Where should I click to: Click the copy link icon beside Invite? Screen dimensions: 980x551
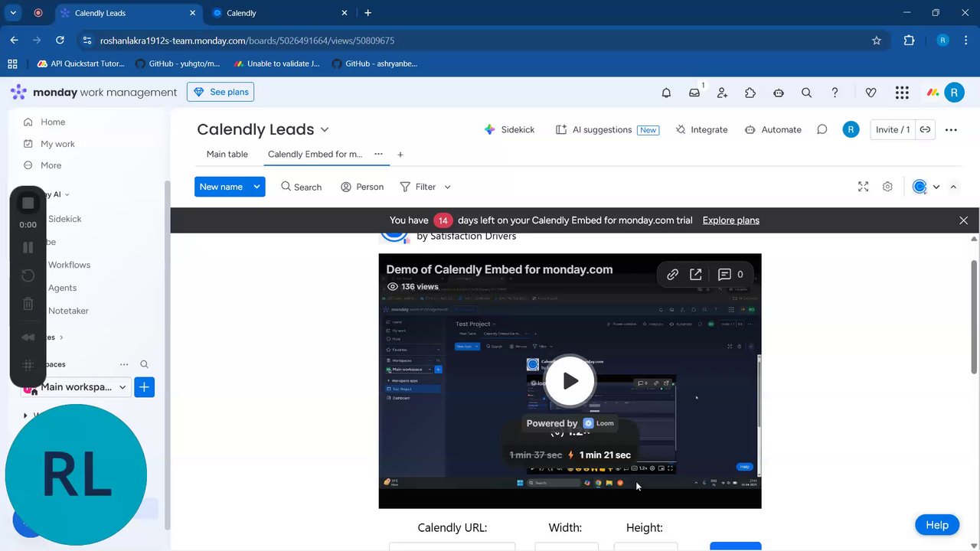pyautogui.click(x=925, y=129)
